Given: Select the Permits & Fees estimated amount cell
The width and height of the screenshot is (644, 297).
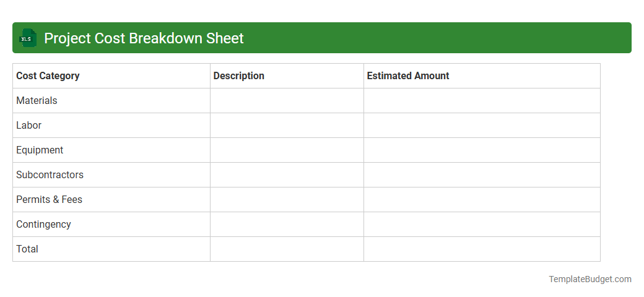Looking at the screenshot, I should click(x=482, y=200).
